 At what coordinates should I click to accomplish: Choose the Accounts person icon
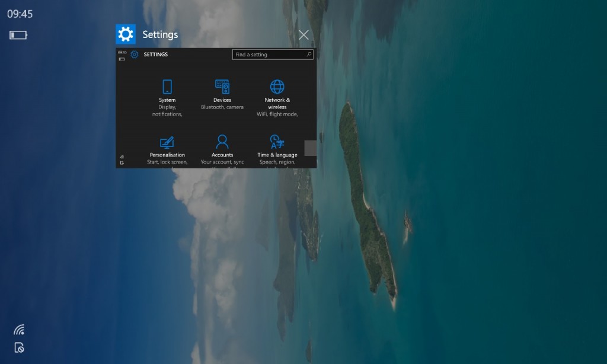(222, 142)
